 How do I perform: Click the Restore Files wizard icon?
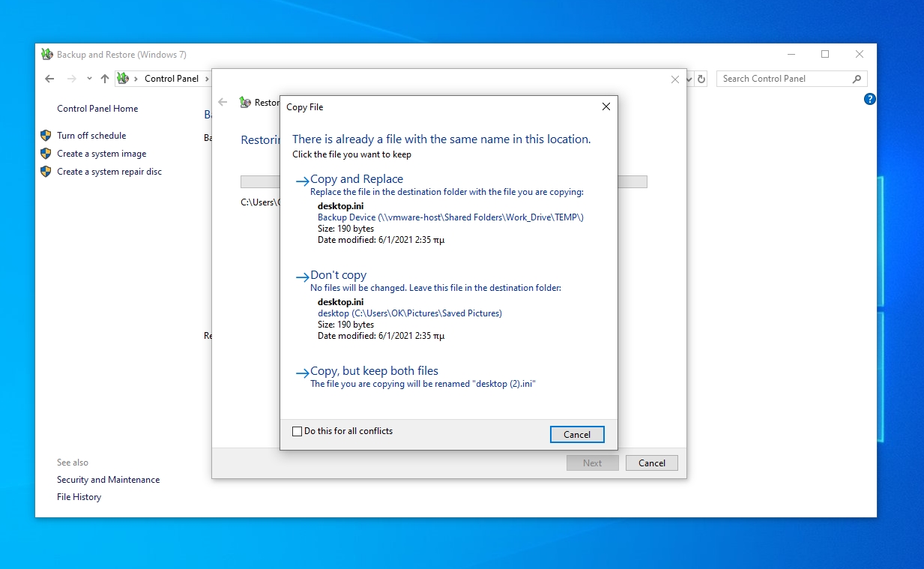[x=245, y=102]
